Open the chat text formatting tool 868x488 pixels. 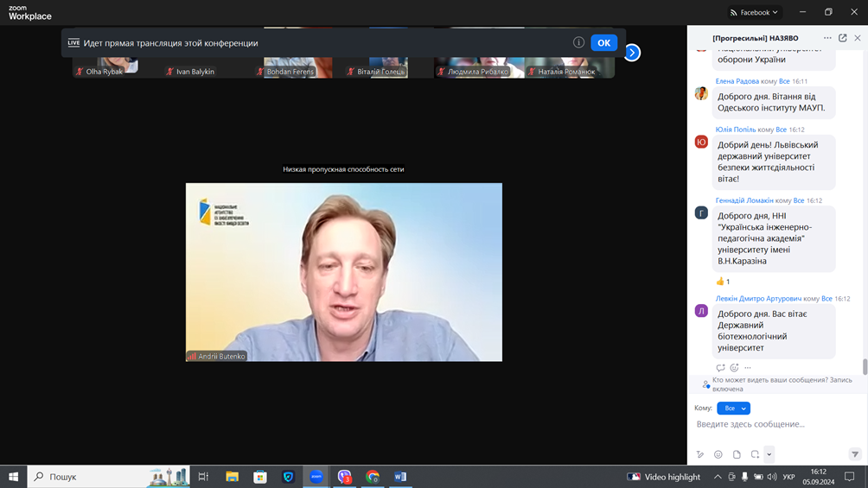pos(700,454)
